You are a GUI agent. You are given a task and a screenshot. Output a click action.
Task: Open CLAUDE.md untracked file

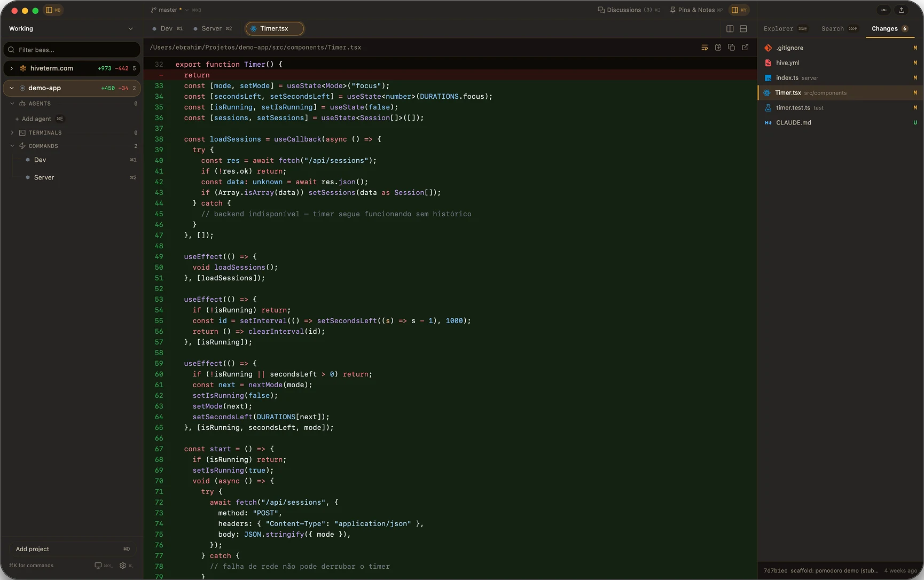pyautogui.click(x=840, y=123)
